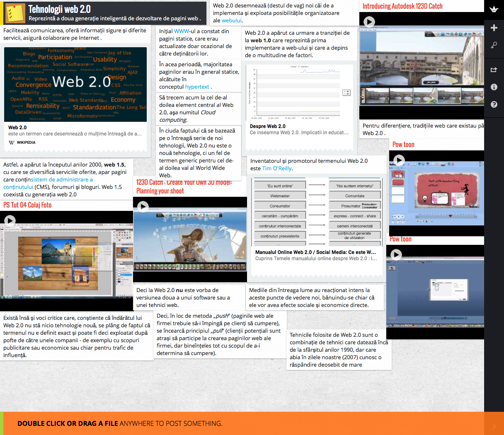Click the Padlet crane logo icon
504x435 pixels.
point(494,10)
